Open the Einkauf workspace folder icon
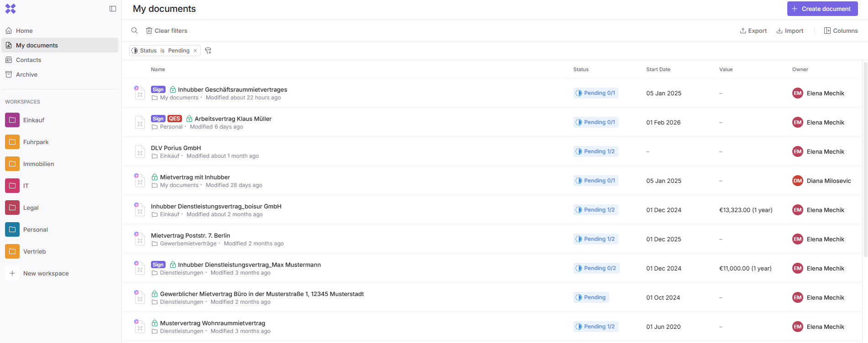868x343 pixels. coord(12,120)
